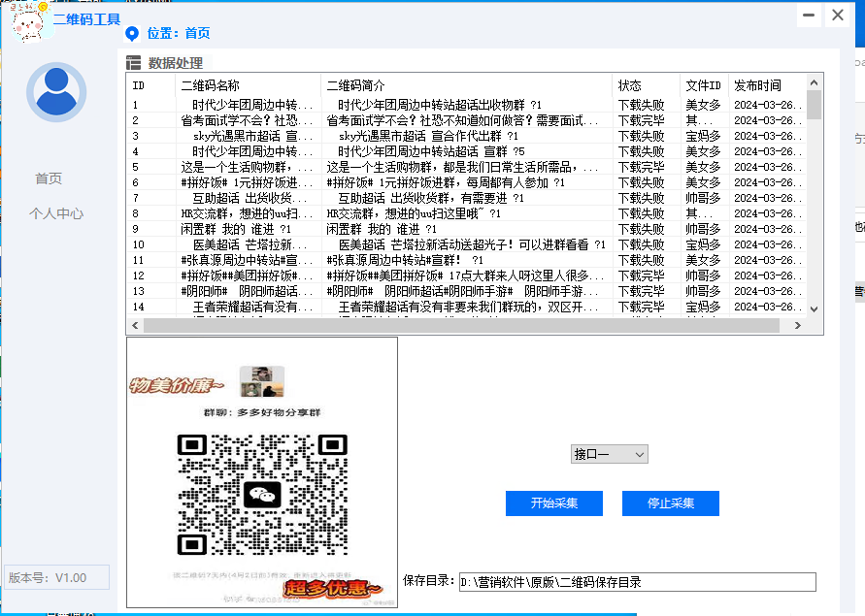Select row 2 省考面试学不会 description
The width and height of the screenshot is (865, 616).
tap(462, 120)
